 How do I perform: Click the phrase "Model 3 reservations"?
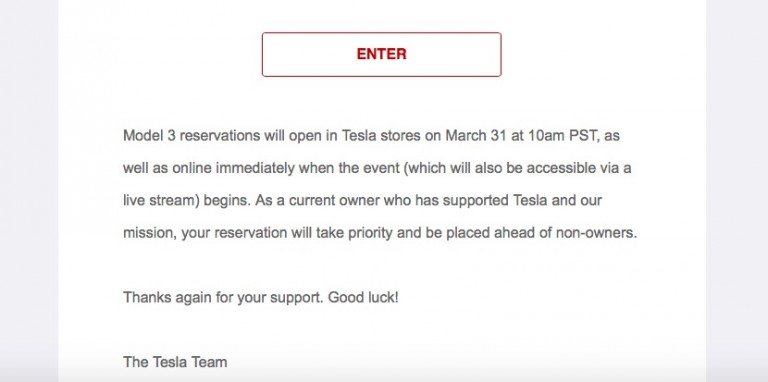(x=192, y=136)
